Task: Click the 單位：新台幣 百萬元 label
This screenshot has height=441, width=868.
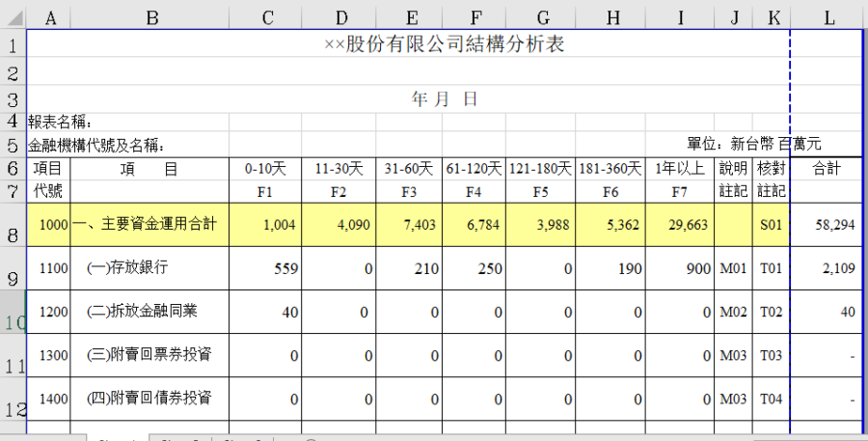Action: [x=753, y=144]
